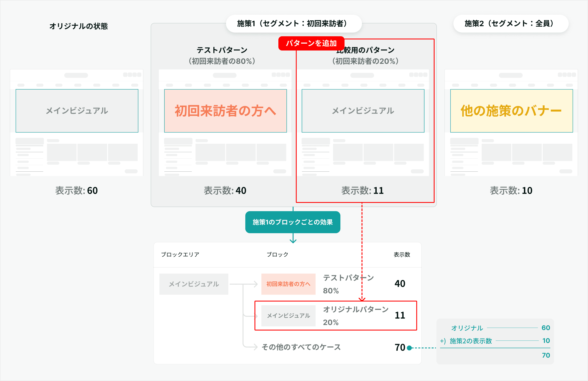Image resolution: width=588 pixels, height=381 pixels.
Task: Click the 初回来訪者の方へ pink banner
Action: click(x=225, y=111)
